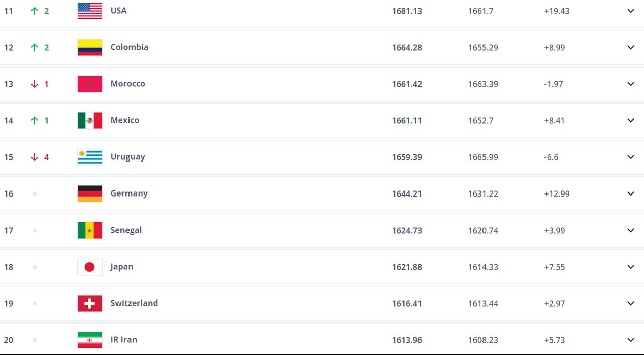Viewport: 644px width, 355px height.
Task: Open the Switzerland team name link
Action: (134, 303)
